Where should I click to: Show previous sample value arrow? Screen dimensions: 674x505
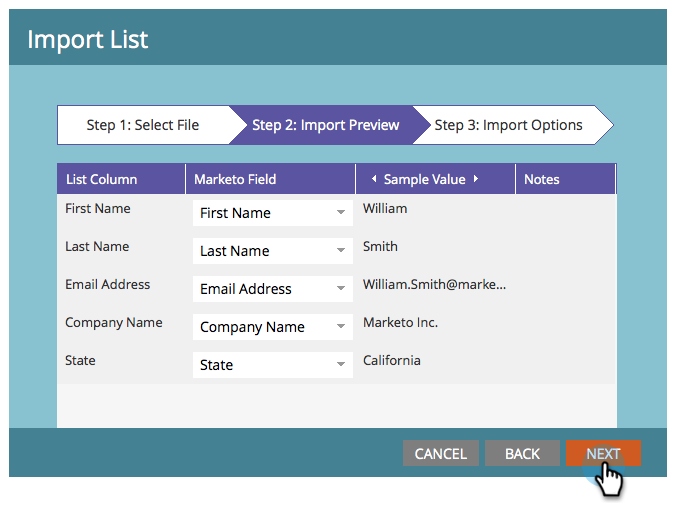(374, 179)
